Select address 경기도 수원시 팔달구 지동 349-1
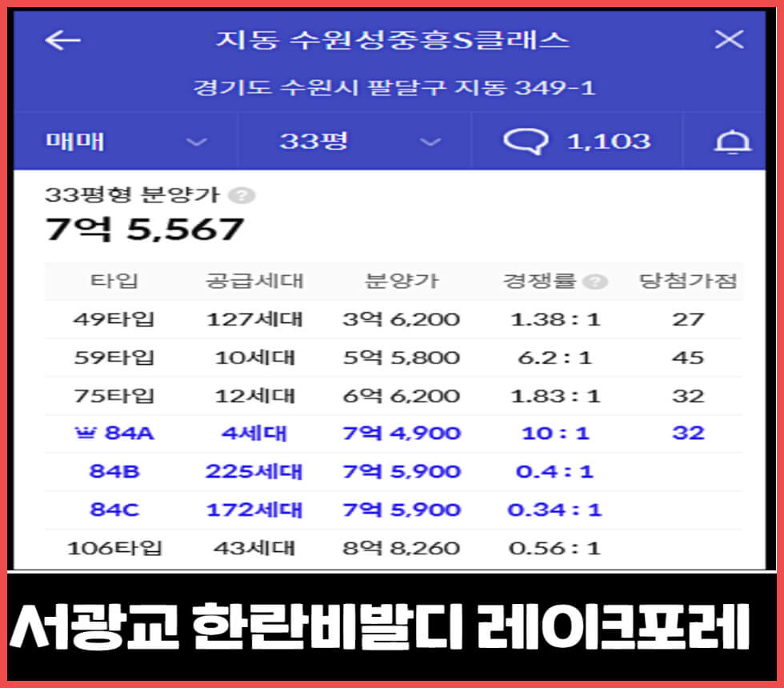Screen dimensions: 784x688 pyautogui.click(x=394, y=88)
